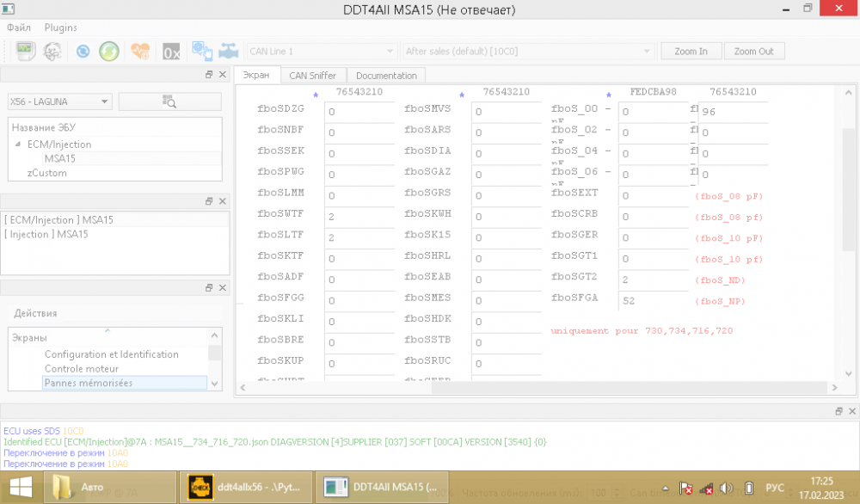Close the panel listing [ ECM/Injection ] MSA15
This screenshot has width=860, height=504.
tap(222, 201)
